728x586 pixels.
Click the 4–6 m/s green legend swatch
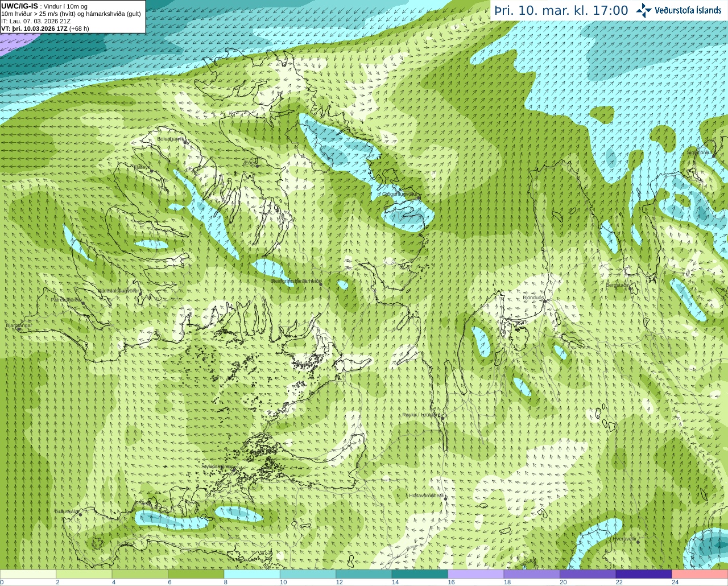pyautogui.click(x=140, y=574)
